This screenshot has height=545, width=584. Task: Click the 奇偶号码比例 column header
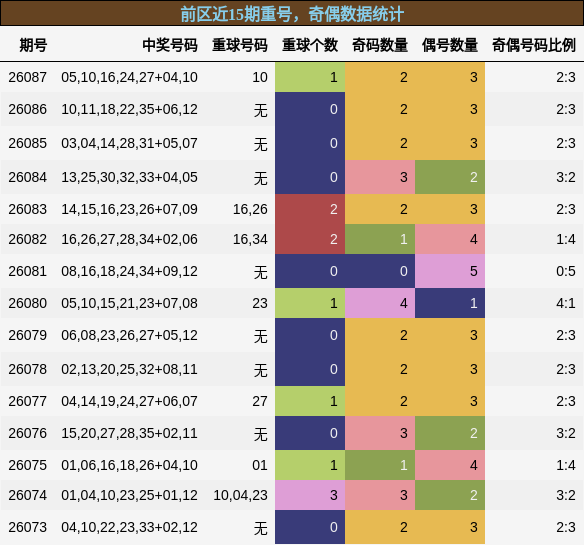[x=534, y=45]
